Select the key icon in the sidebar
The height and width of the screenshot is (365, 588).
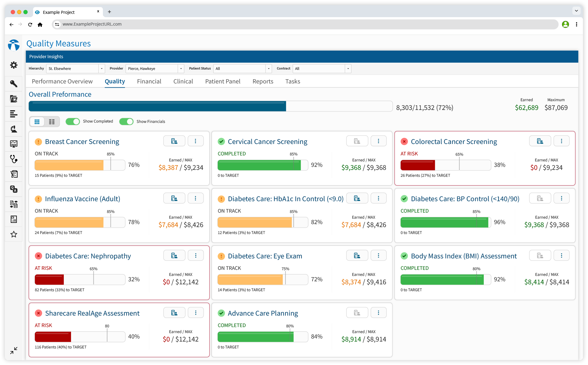14,83
